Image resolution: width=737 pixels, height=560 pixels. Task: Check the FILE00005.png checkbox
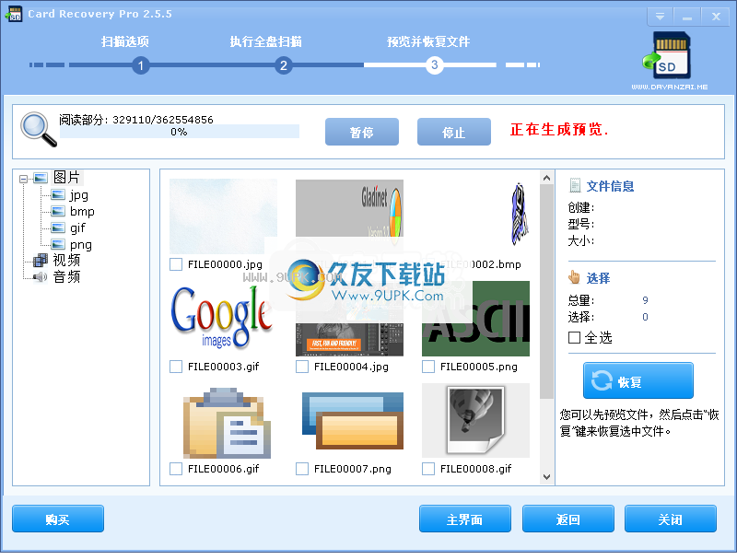428,367
